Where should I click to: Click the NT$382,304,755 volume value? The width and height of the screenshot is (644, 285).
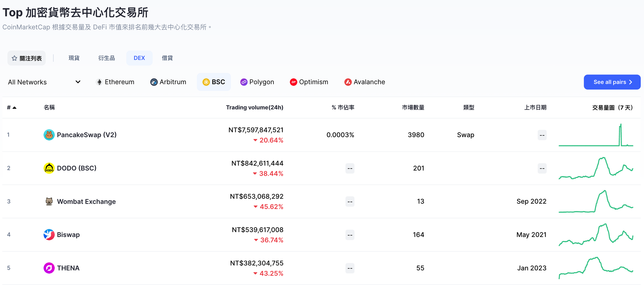coord(257,263)
